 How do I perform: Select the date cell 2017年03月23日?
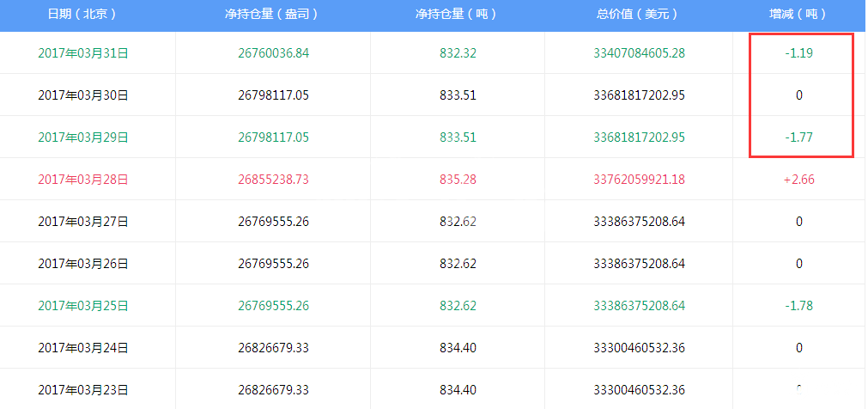tap(83, 390)
